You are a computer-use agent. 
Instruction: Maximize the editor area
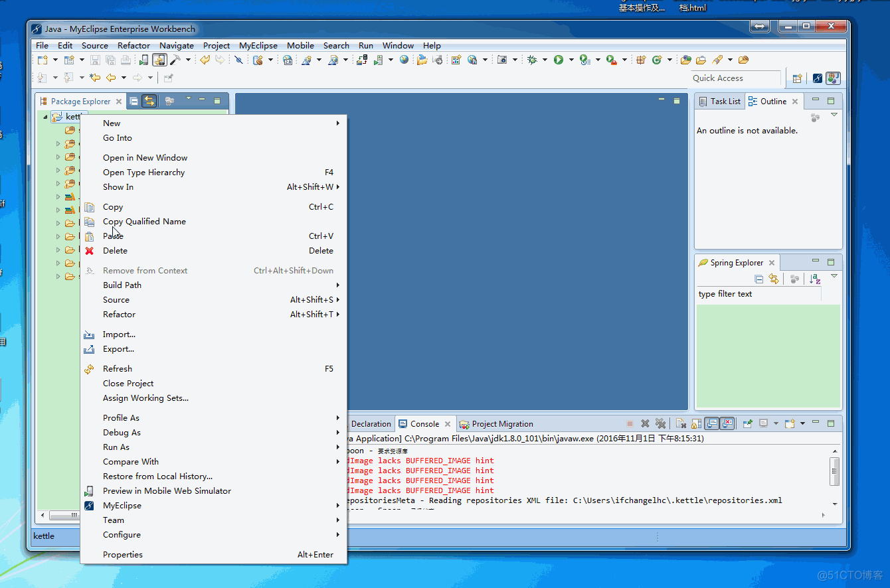click(x=677, y=101)
